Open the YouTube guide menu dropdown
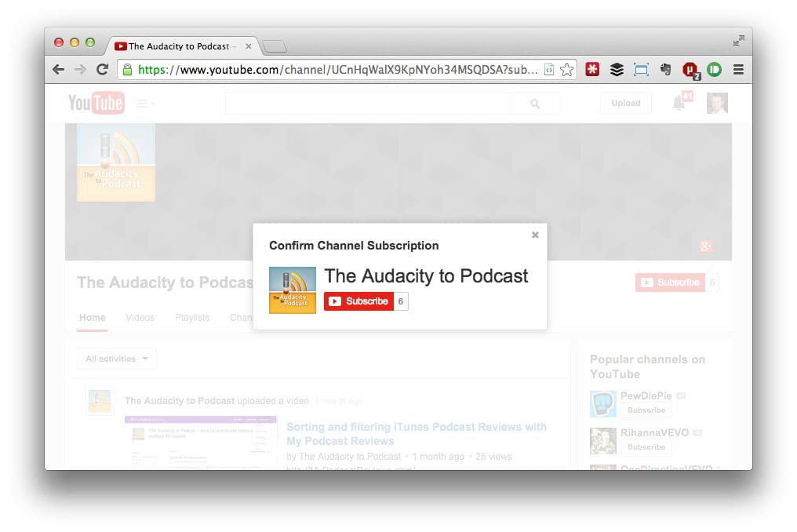 pos(145,104)
